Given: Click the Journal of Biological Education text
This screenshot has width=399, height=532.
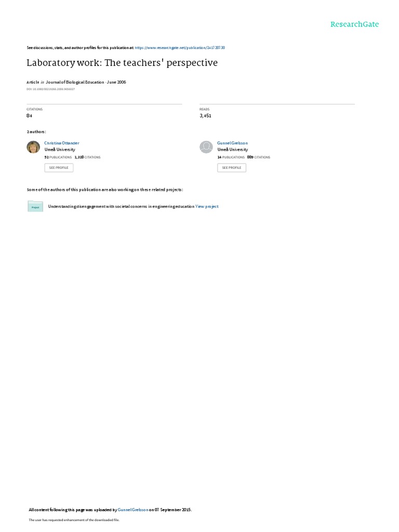Looking at the screenshot, I should pyautogui.click(x=75, y=82).
